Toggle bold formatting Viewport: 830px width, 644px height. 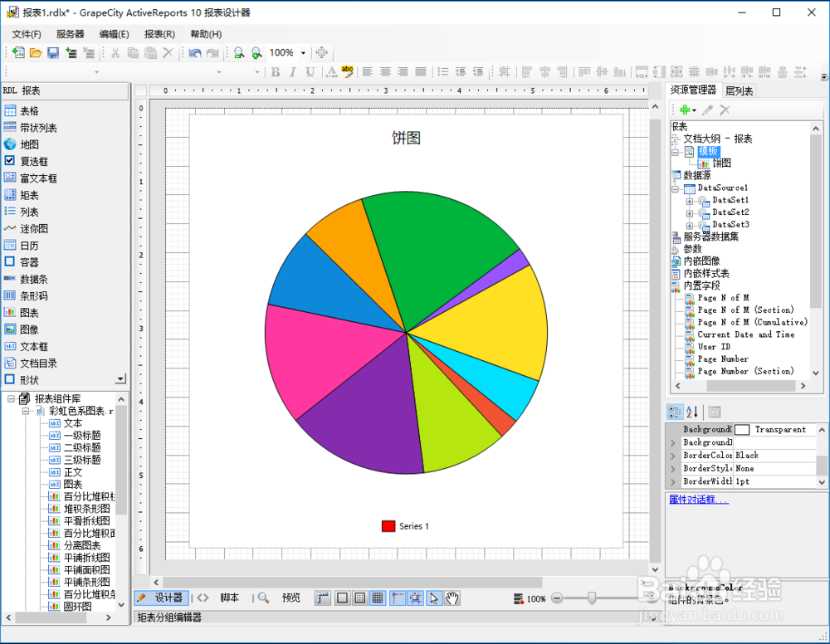276,71
